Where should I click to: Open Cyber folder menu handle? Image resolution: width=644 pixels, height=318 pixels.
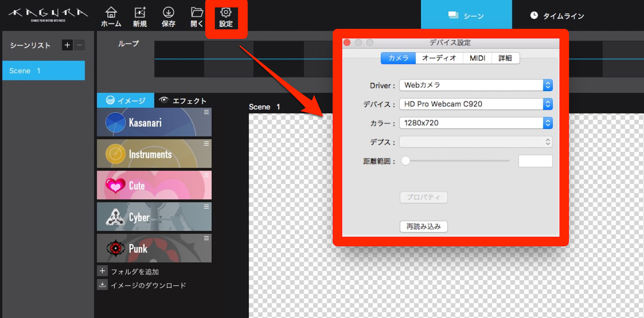point(207,207)
